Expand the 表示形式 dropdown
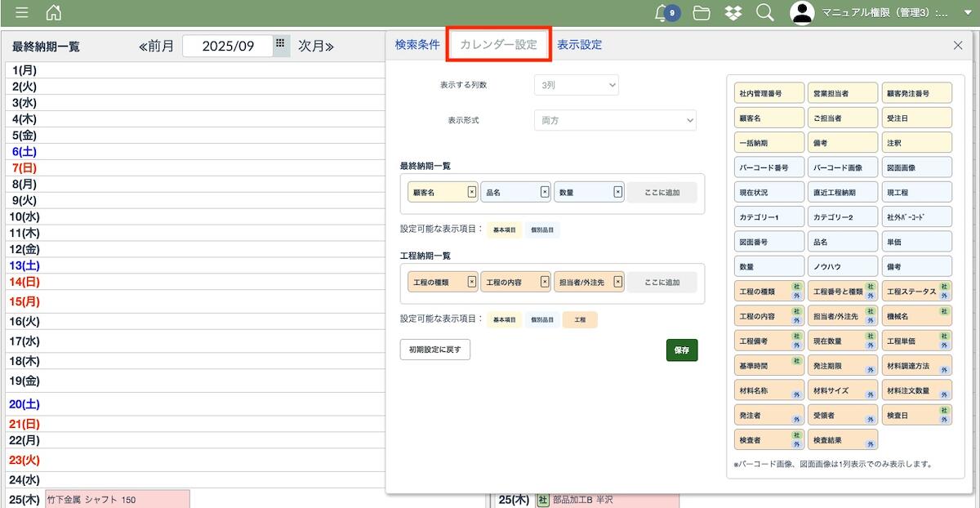 (615, 120)
